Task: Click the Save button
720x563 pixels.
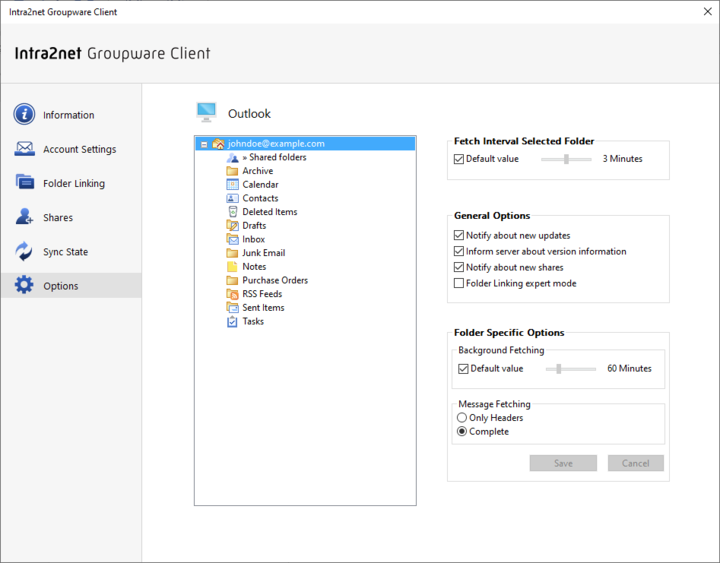Action: [x=563, y=463]
